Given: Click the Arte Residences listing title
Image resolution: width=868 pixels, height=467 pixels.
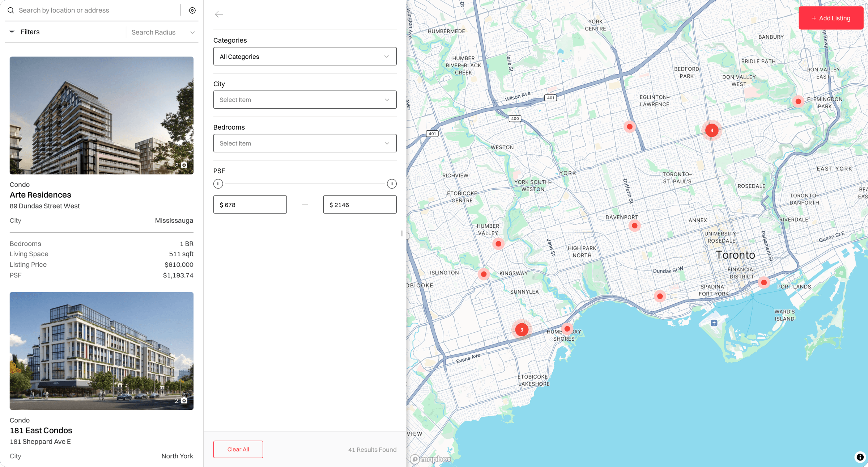Looking at the screenshot, I should 41,195.
